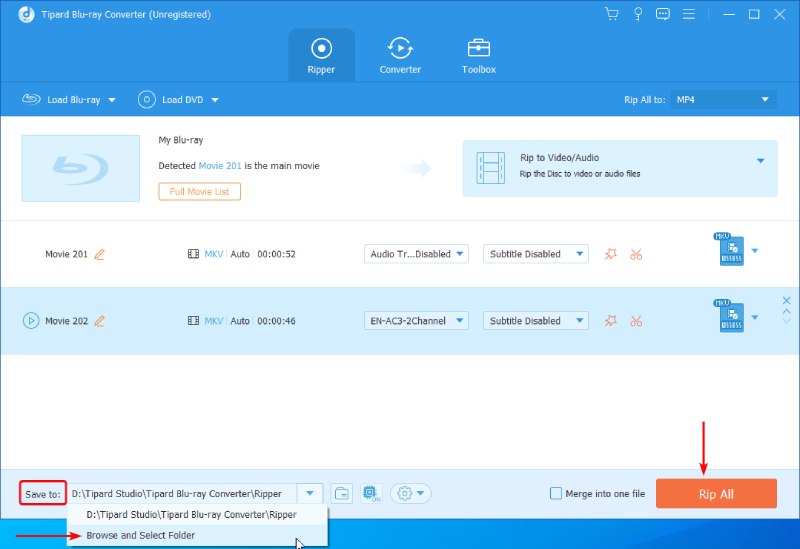Open Movie 202 Subtitle Disabled dropdown
The image size is (800, 549).
536,320
